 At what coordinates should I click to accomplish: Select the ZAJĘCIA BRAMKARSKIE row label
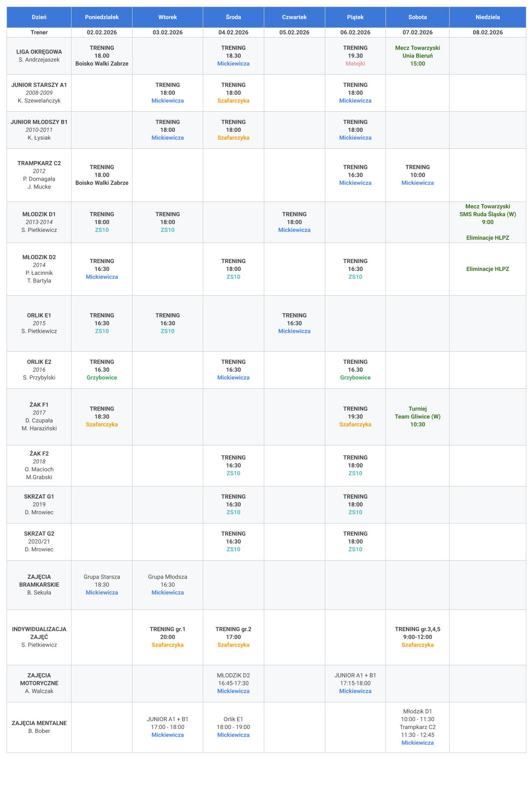(x=39, y=581)
